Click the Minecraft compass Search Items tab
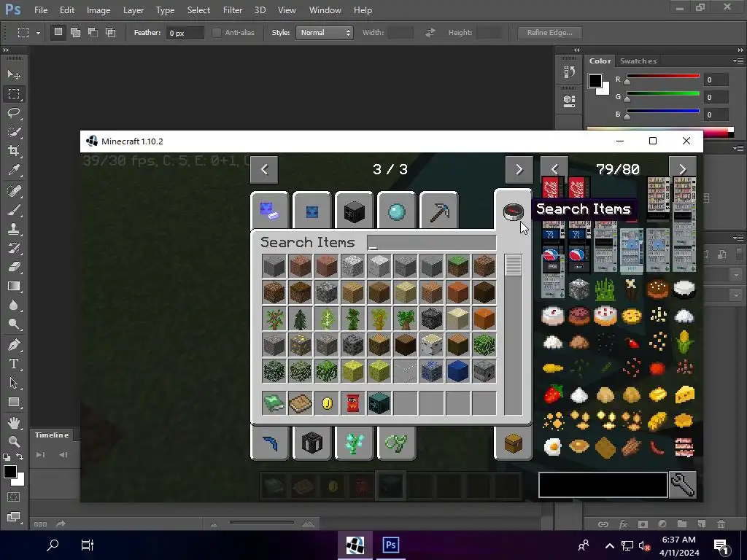This screenshot has height=560, width=747. pos(513,212)
